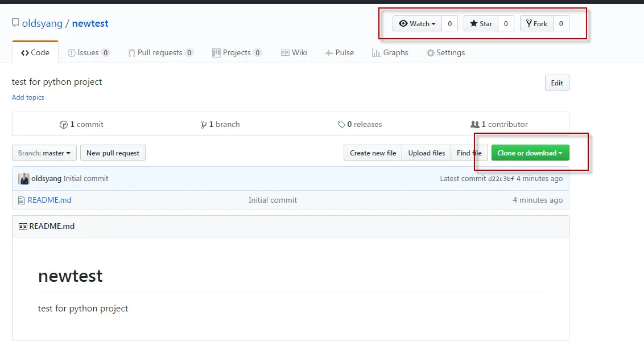This screenshot has height=353, width=644.
Task: Click the exclamation icon on Issues tab
Action: [x=72, y=53]
